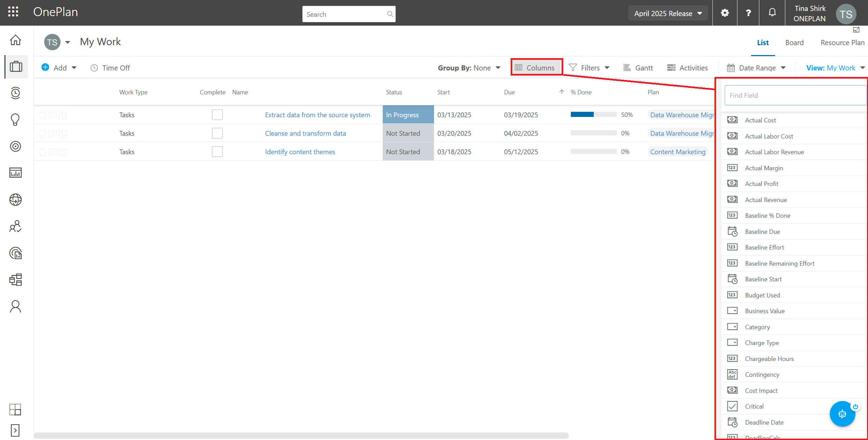Expand the sidebar with the arrow icon
868x440 pixels.
tap(15, 430)
